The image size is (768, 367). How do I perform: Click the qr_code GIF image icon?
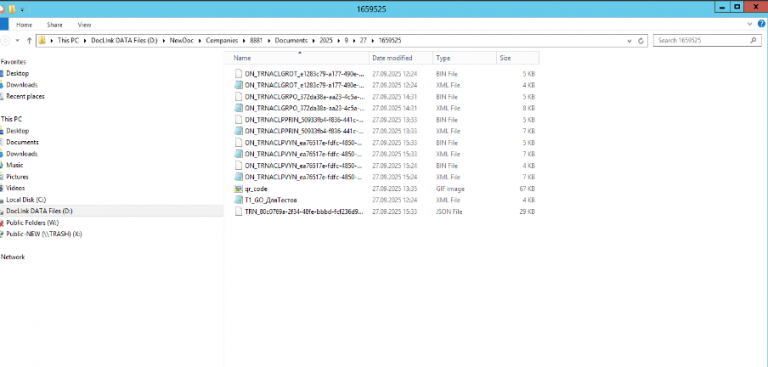[238, 189]
